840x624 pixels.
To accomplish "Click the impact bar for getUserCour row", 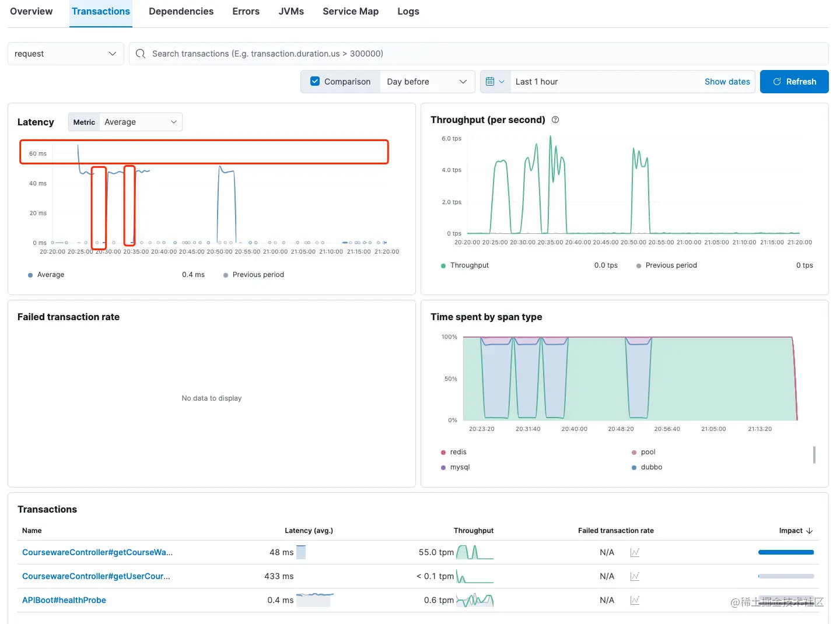I will pos(786,576).
